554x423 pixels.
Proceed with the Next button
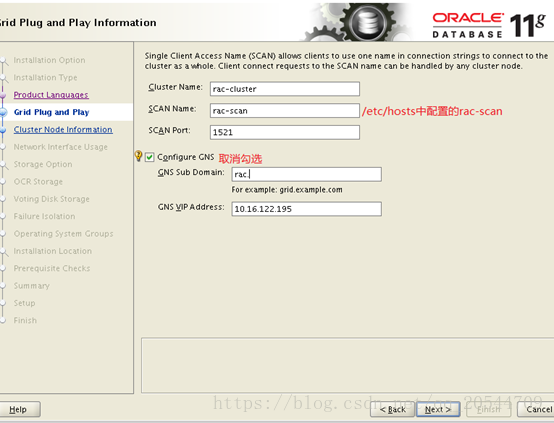tap(438, 409)
